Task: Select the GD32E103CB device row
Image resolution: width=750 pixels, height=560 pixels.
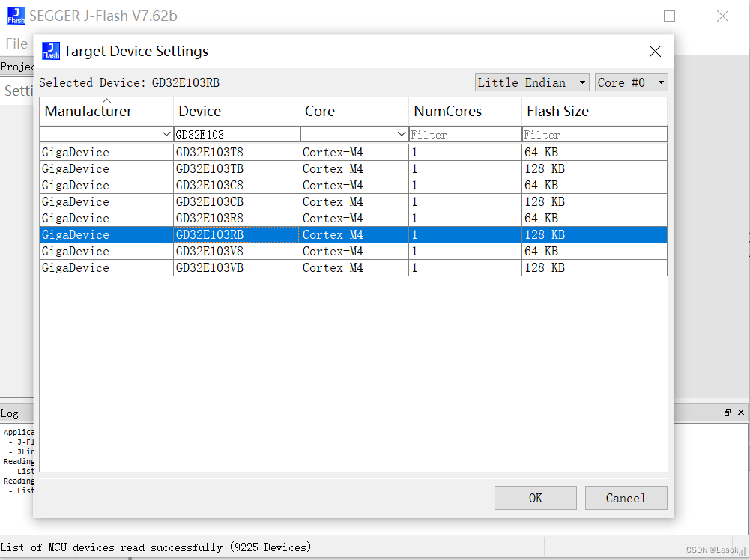Action: coord(354,201)
